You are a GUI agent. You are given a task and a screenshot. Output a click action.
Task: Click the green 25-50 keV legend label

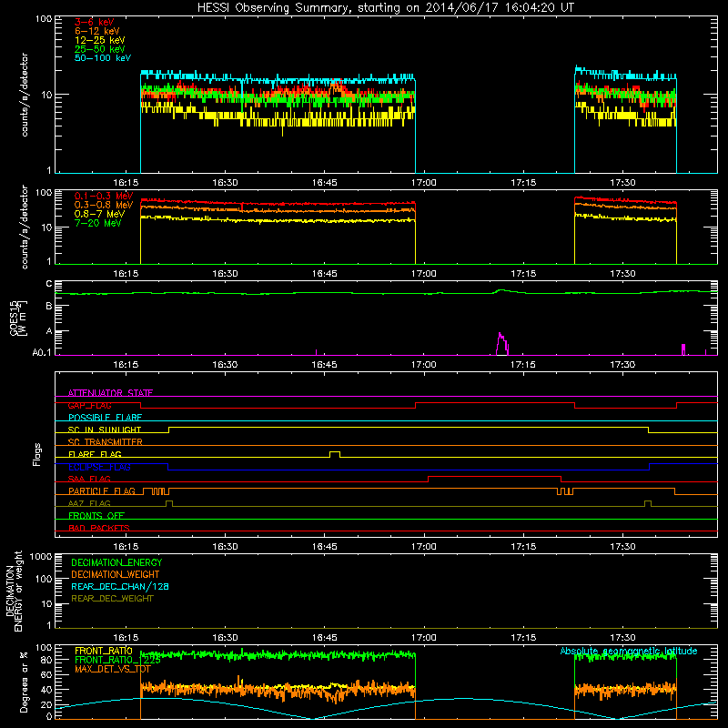click(x=99, y=49)
